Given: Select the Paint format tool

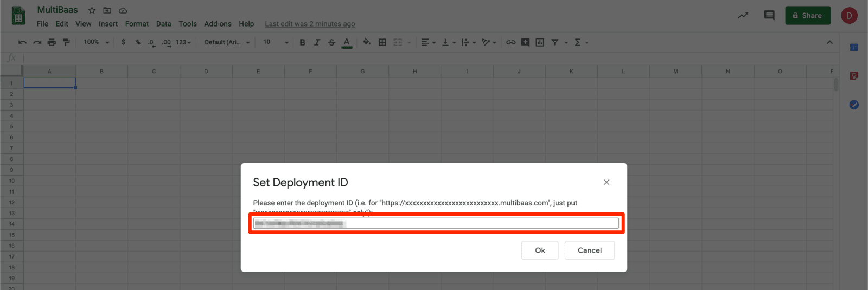Looking at the screenshot, I should click(66, 42).
